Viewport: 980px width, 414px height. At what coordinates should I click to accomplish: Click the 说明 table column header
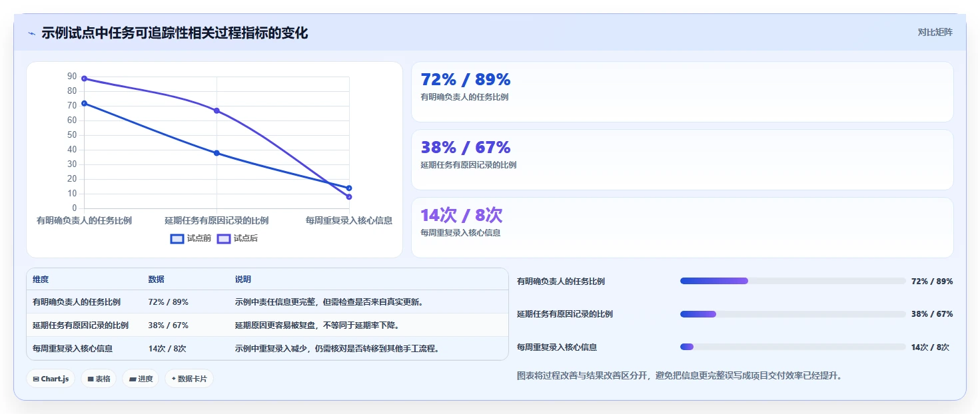click(243, 280)
